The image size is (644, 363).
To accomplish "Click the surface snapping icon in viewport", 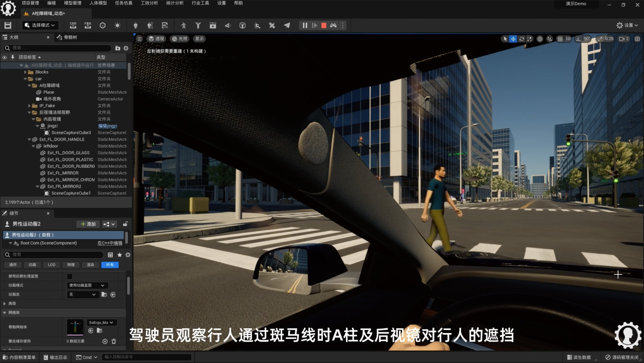I will coord(549,39).
